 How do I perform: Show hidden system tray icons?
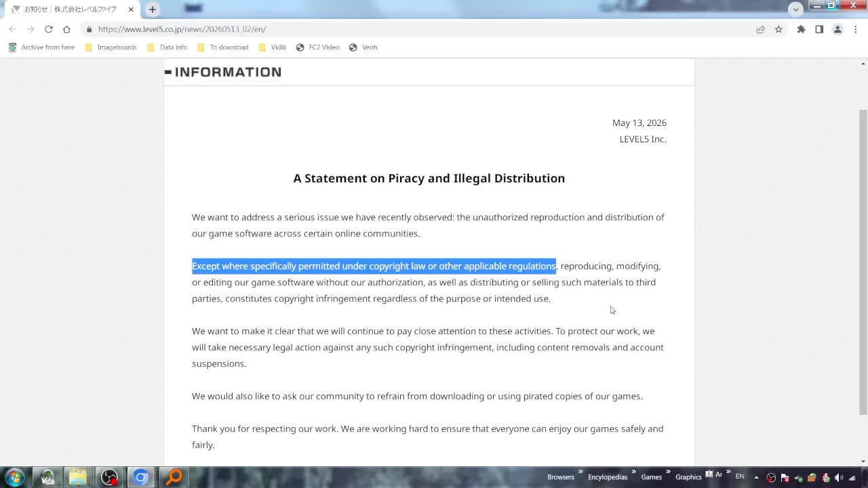(756, 477)
